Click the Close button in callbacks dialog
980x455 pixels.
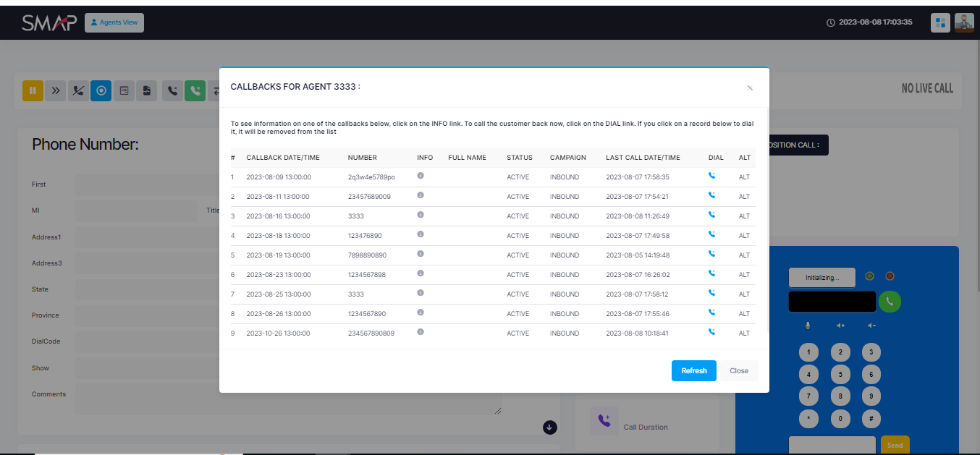(x=739, y=370)
